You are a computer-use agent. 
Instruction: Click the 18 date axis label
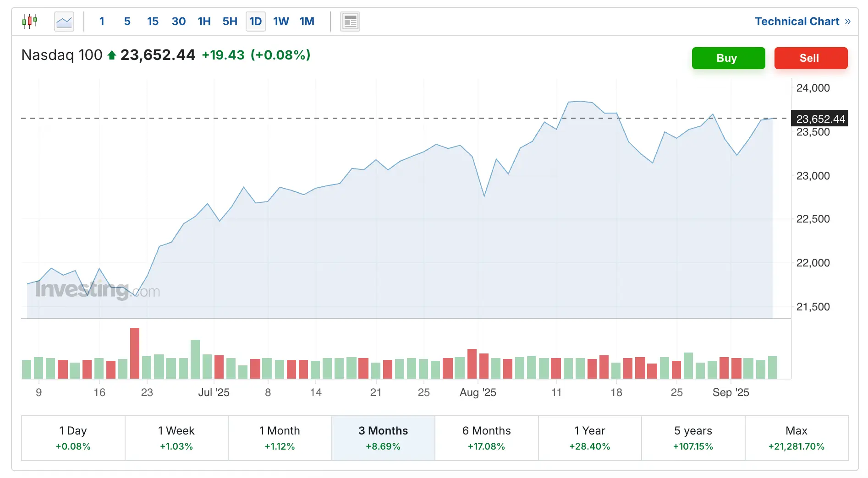616,392
